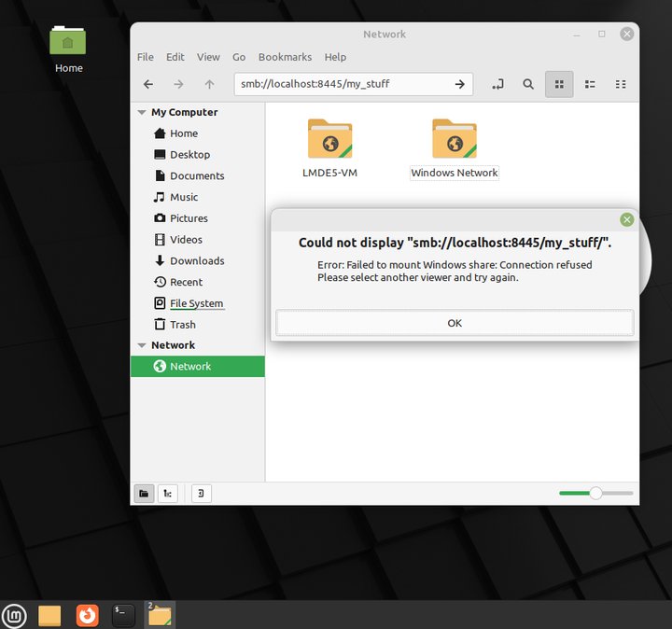Open the search magnifier icon
Screen dimensions: 672x629
tap(528, 84)
